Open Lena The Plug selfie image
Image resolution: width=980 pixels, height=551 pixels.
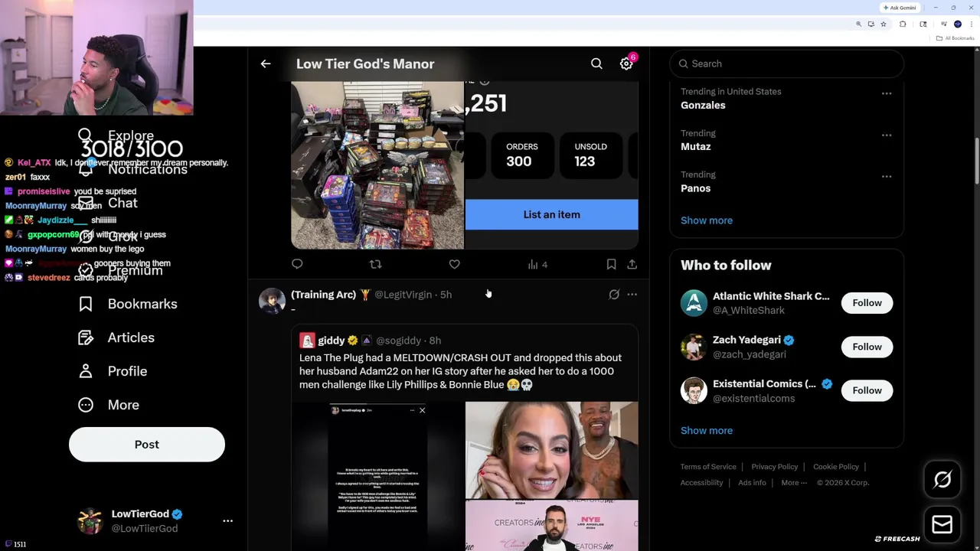coord(551,450)
